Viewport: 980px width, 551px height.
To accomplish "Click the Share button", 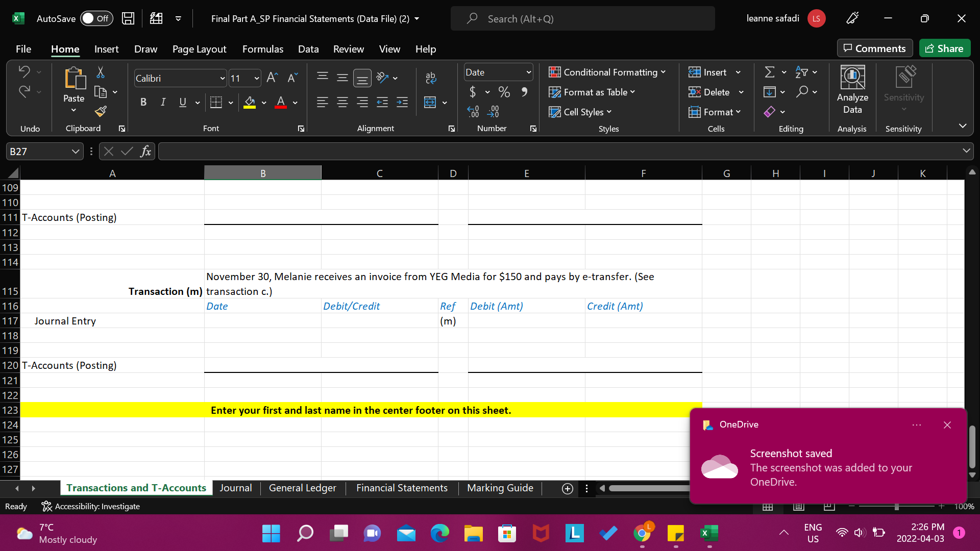I will coord(944,48).
